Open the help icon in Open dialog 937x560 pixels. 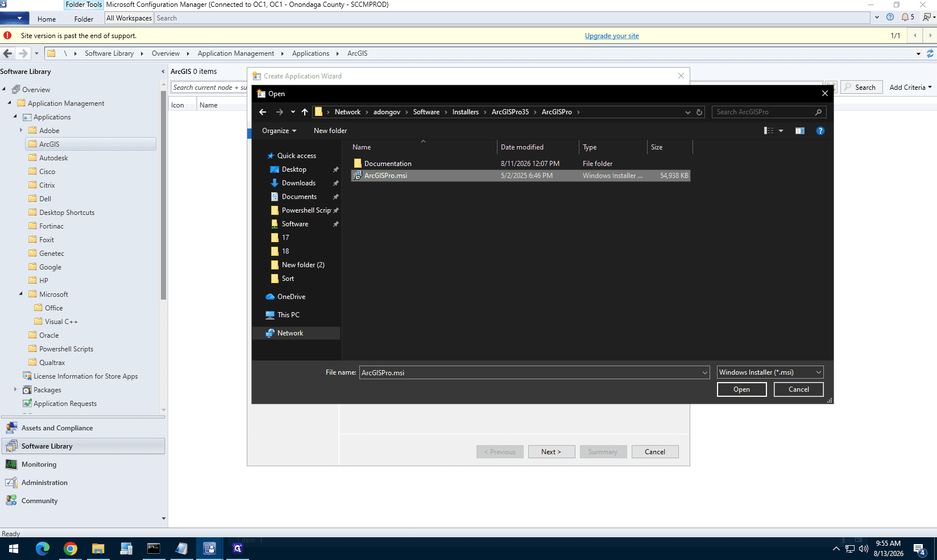820,131
